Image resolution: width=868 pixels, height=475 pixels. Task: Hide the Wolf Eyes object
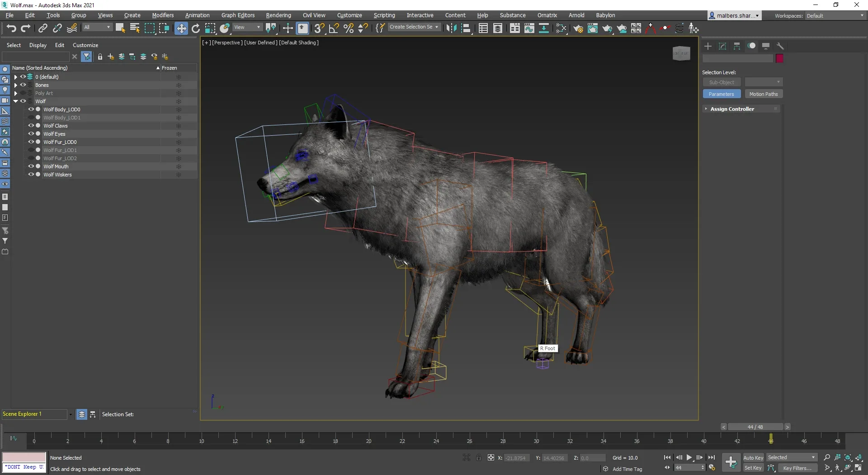pyautogui.click(x=31, y=134)
